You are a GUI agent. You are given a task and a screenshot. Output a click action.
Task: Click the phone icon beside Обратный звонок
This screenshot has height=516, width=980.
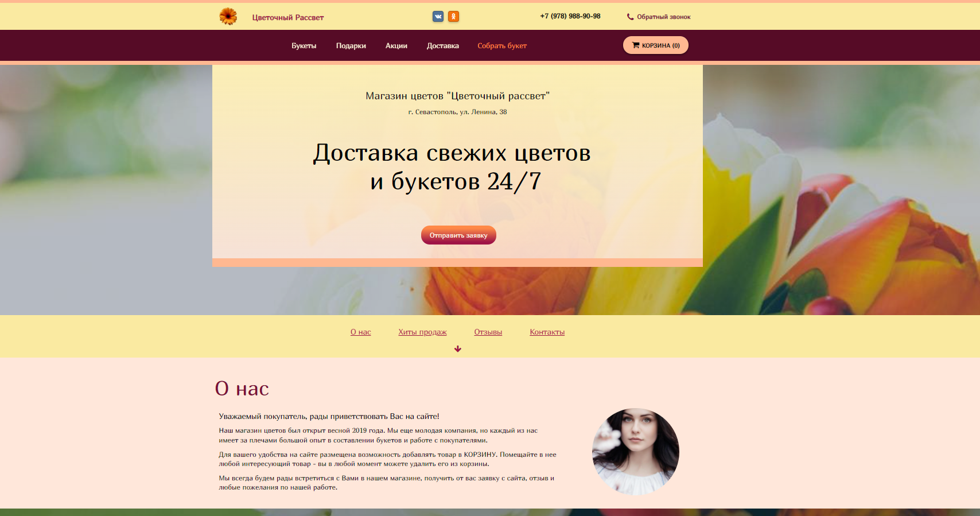[x=630, y=17]
